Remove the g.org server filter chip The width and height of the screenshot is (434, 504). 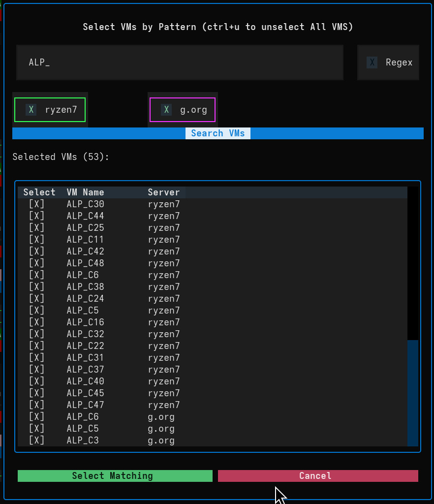click(166, 109)
